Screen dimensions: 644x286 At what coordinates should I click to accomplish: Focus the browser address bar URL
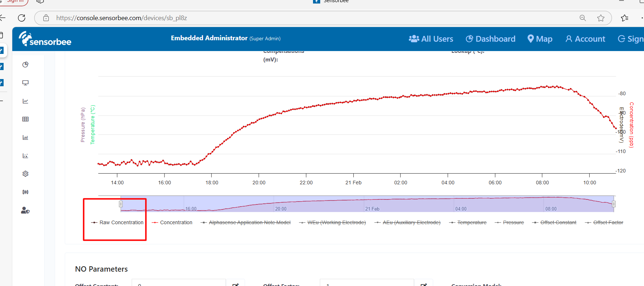[x=122, y=18]
